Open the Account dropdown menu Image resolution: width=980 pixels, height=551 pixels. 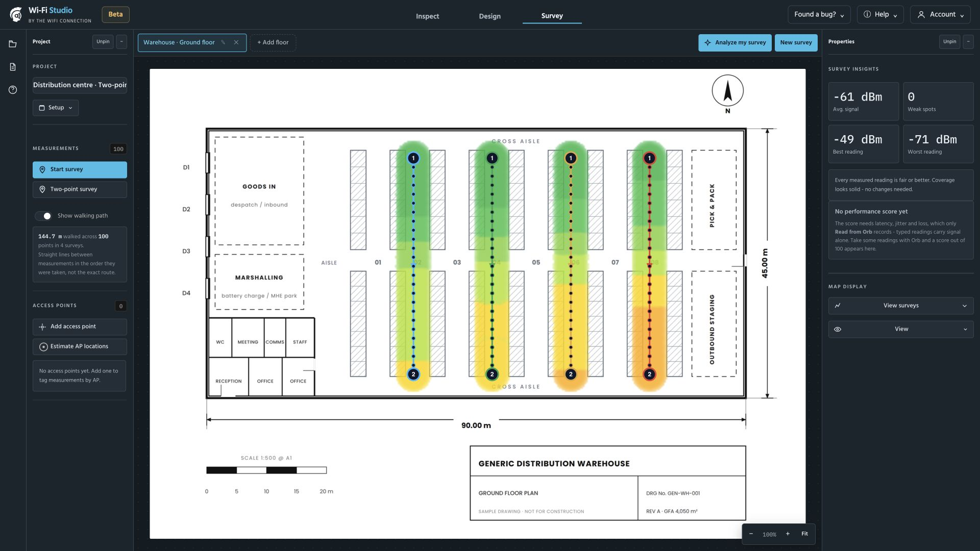941,14
